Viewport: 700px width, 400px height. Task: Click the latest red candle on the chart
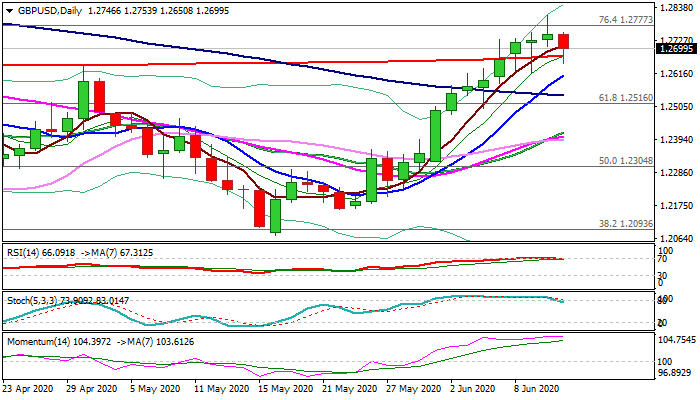564,42
